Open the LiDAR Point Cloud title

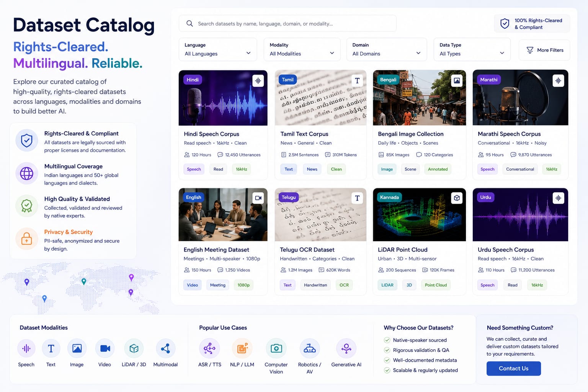tap(403, 250)
